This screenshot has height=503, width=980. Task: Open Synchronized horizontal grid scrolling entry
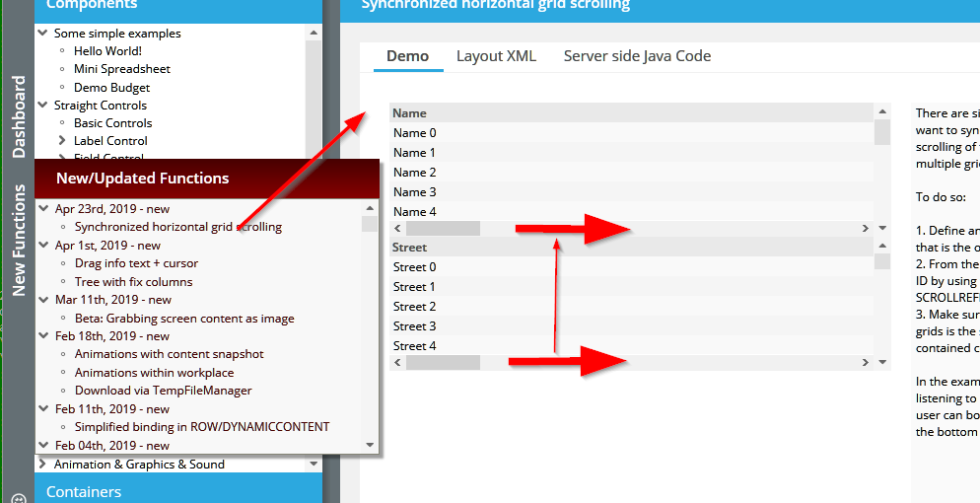point(177,227)
